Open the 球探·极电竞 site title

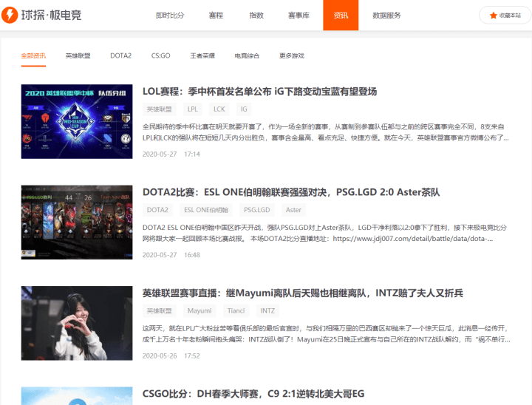click(x=51, y=15)
